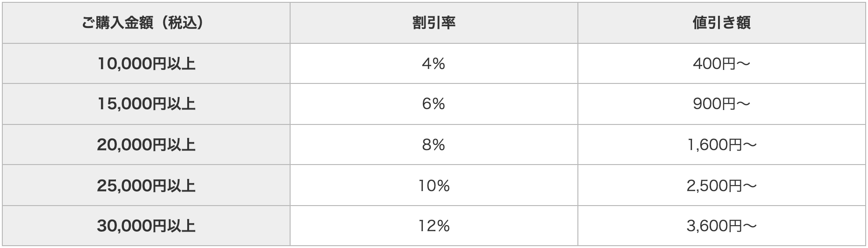Click the 6% discount rate cell
This screenshot has width=868, height=248.
pos(434,104)
